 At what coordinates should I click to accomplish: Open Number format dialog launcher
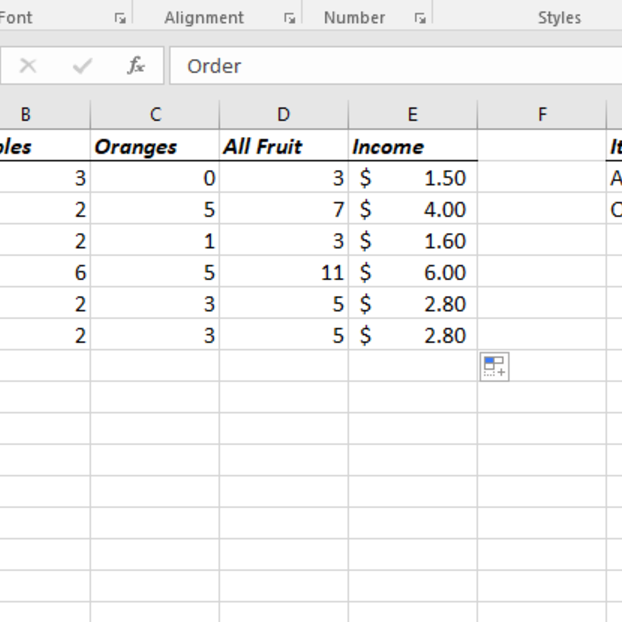pyautogui.click(x=420, y=18)
